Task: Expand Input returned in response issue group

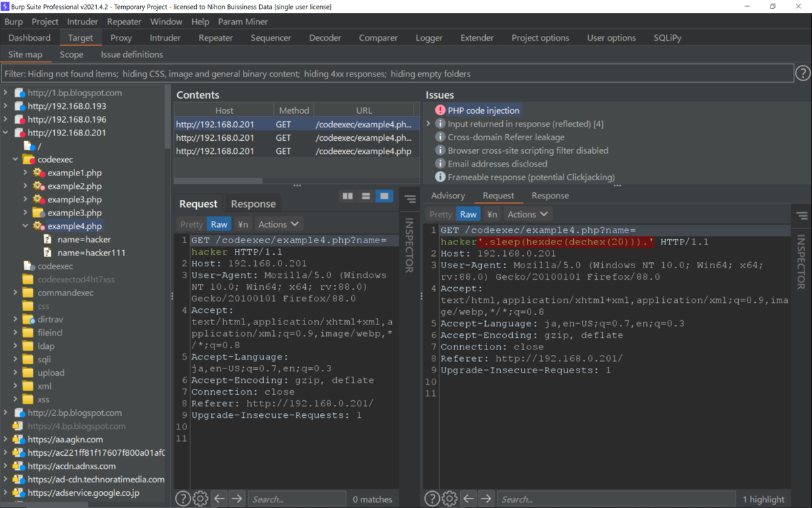Action: coord(428,124)
